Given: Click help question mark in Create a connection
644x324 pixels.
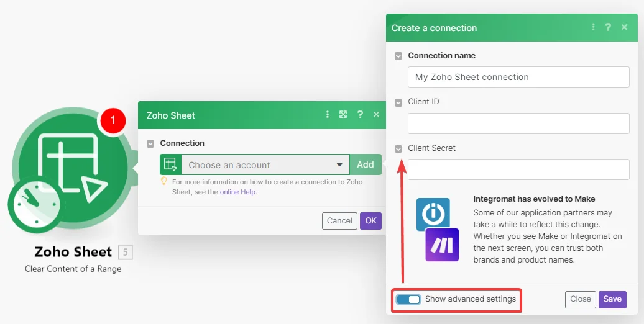Looking at the screenshot, I should click(609, 27).
